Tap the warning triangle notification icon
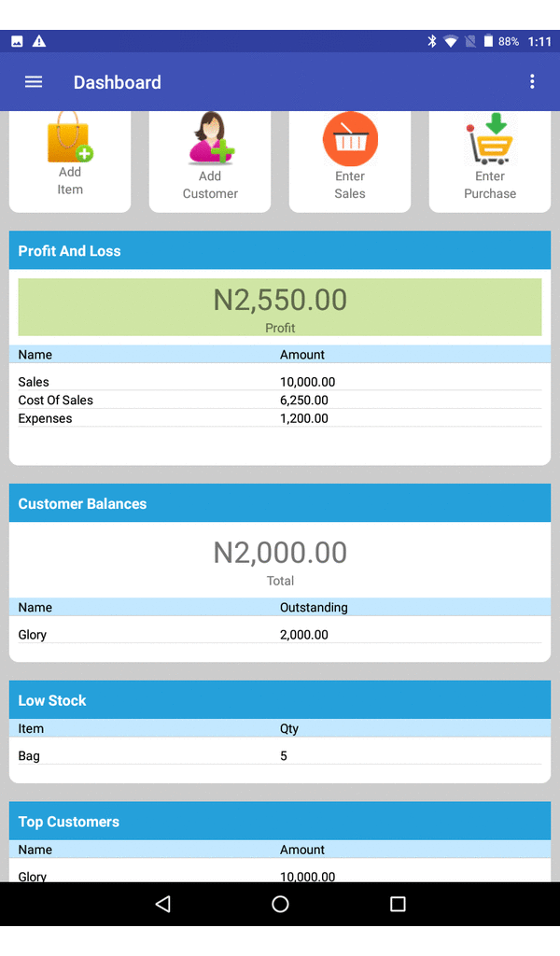Screen dimensions: 560x956 (x=39, y=41)
